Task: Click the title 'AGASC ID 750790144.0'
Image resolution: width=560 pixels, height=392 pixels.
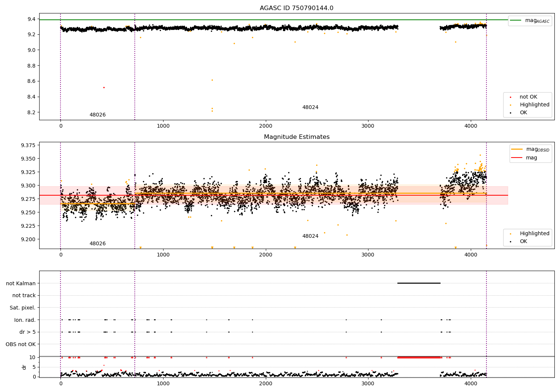Action: point(296,8)
